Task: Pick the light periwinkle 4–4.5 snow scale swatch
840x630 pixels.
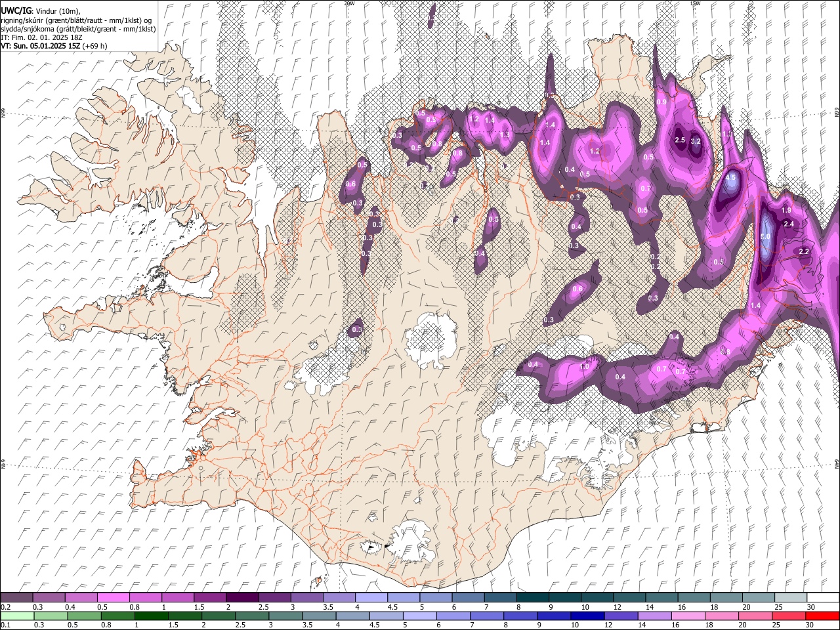Action: [371, 597]
